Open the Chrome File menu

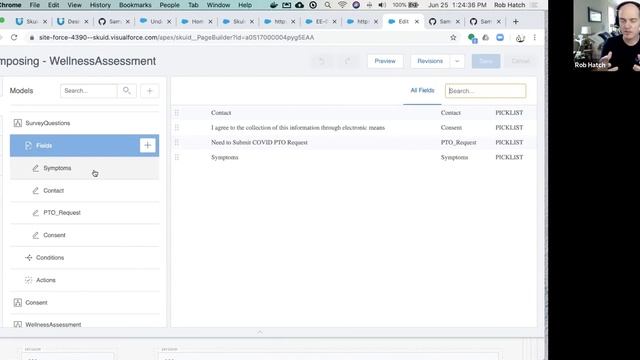pos(35,5)
